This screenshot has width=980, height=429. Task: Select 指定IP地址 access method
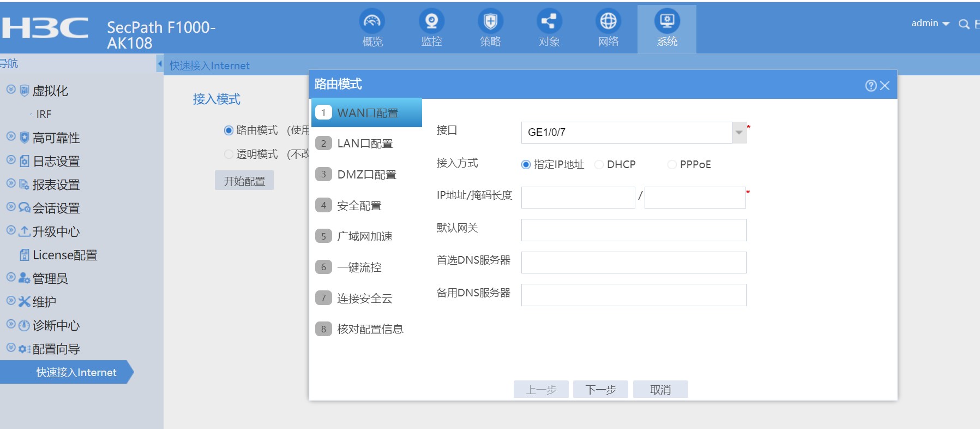[x=526, y=164]
